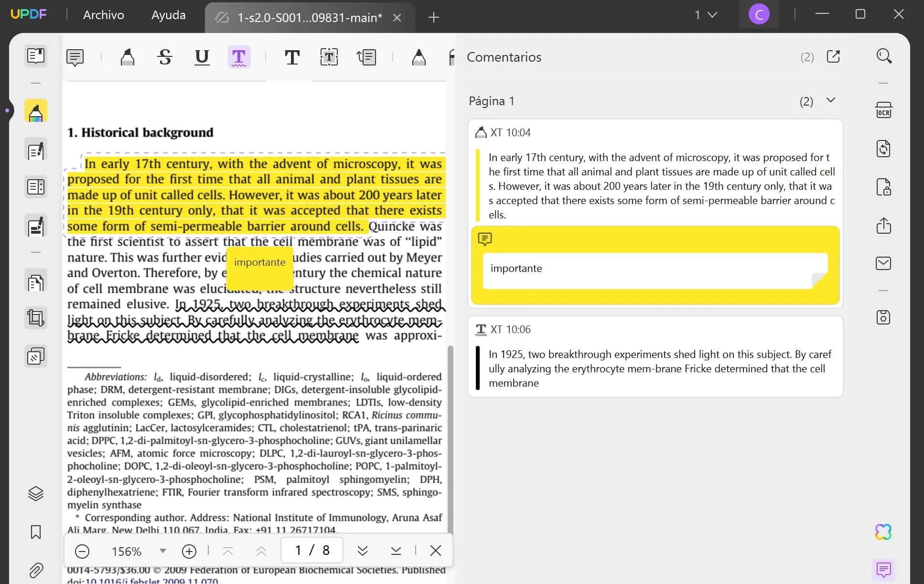Open the Convert PDF tool in right sidebar
924x584 pixels.
(883, 149)
